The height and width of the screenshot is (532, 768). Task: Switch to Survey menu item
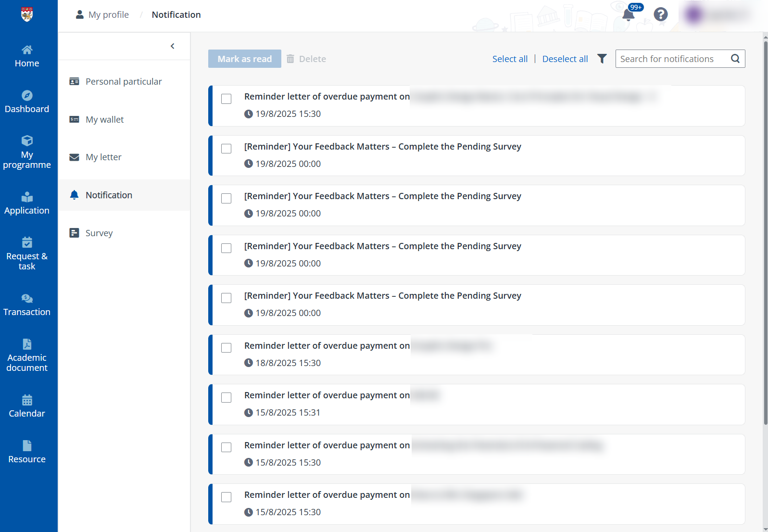(x=99, y=233)
